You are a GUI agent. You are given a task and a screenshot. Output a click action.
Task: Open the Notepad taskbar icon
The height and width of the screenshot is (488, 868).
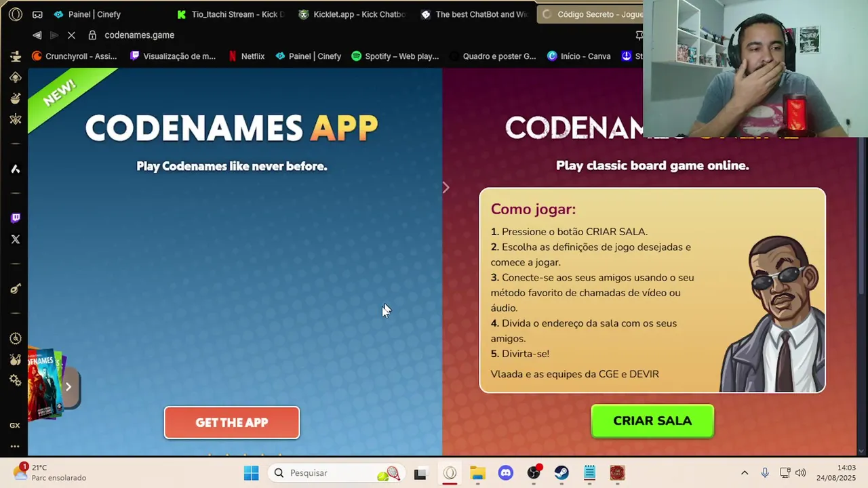(589, 473)
